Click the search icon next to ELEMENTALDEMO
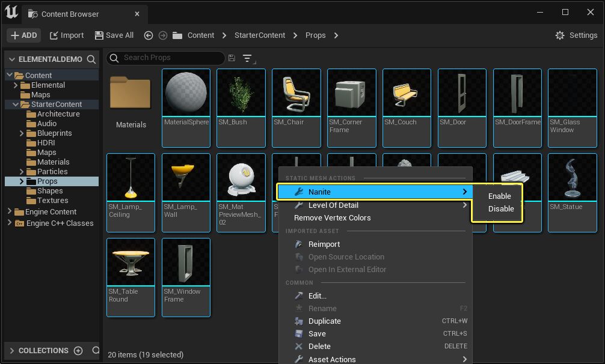Screen dimensions: 605x364 [x=91, y=59]
